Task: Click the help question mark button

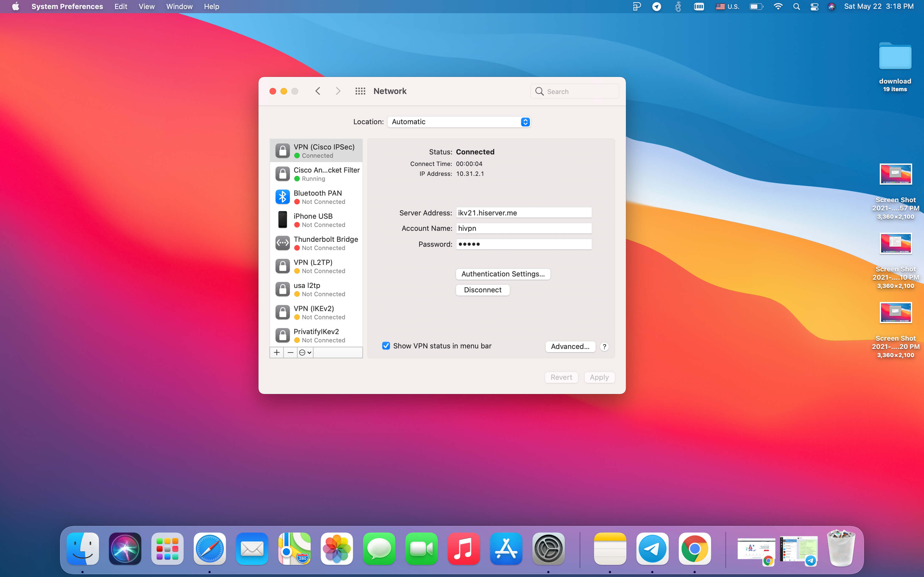Action: click(x=604, y=346)
